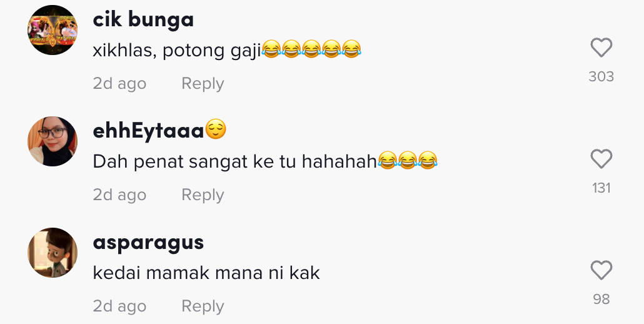Screen dimensions: 644x324
Task: Click the 98 likes count
Action: pyautogui.click(x=601, y=299)
